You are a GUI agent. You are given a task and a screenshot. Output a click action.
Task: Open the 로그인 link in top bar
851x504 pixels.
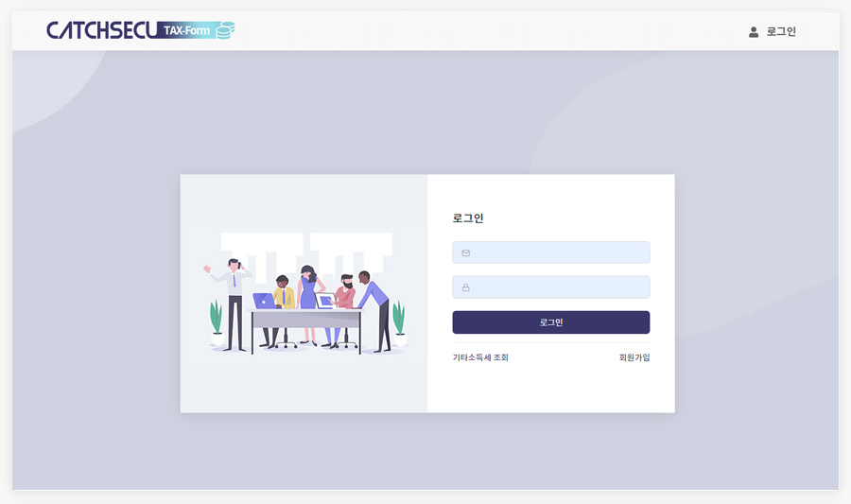780,31
